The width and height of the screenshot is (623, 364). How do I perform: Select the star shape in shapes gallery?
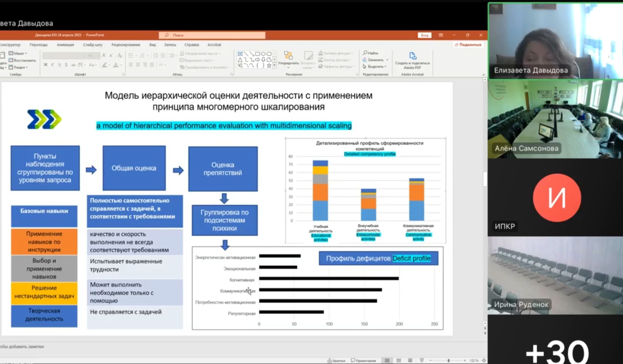pos(269,65)
